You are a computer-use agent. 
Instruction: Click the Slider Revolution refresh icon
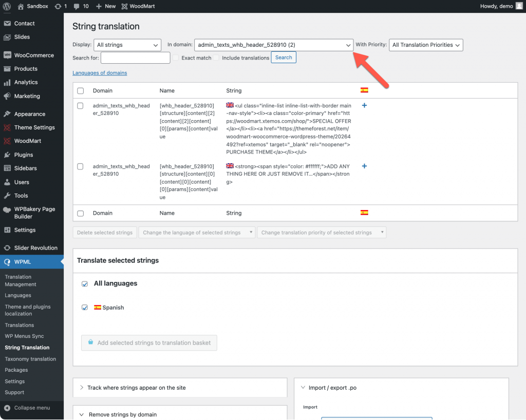point(7,248)
